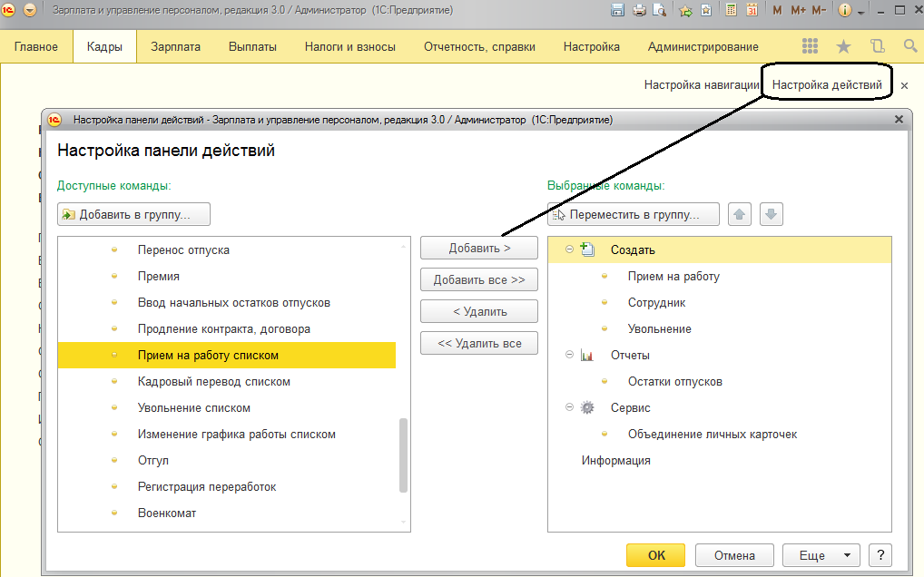Screen dimensions: 924x577
Task: Open the Еще dropdown menu
Action: coord(821,555)
